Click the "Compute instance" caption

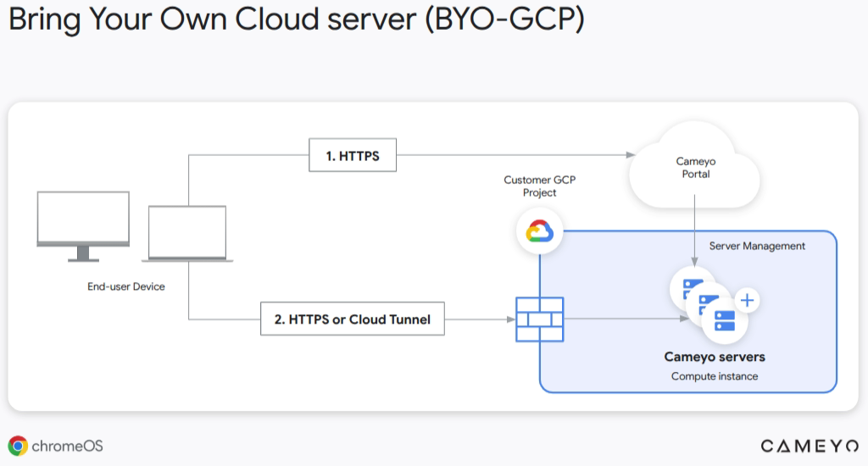pyautogui.click(x=715, y=376)
